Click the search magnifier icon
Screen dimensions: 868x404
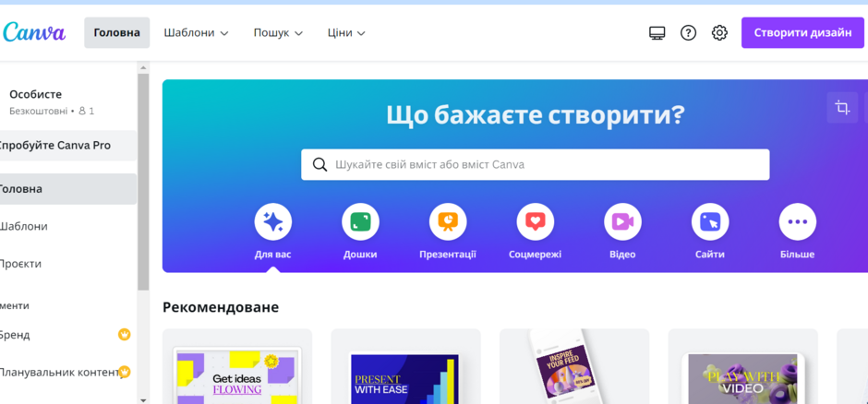[x=320, y=165]
